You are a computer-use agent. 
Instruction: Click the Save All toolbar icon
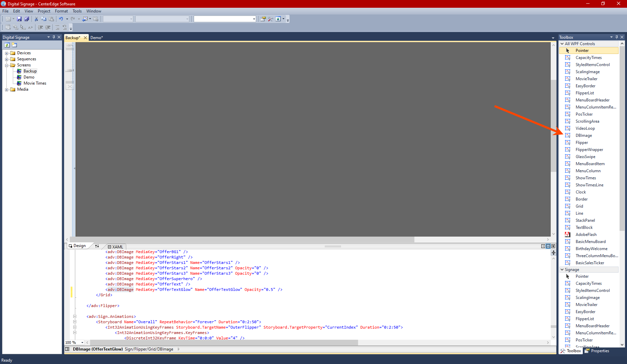pyautogui.click(x=27, y=19)
